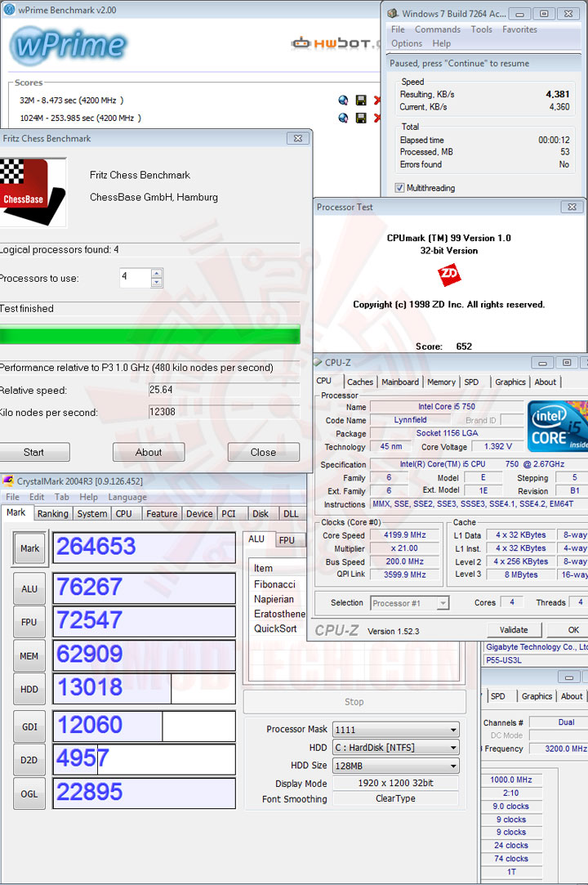Click the Intel Core i5 logo in CPU-Z
The width and height of the screenshot is (588, 885).
[x=558, y=426]
